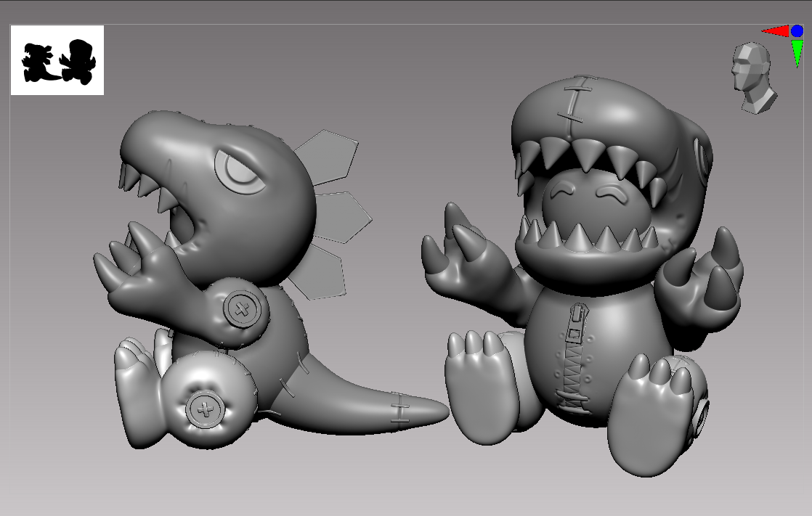The width and height of the screenshot is (812, 516).
Task: Click the gray head orientation gizmo
Action: coord(753,78)
